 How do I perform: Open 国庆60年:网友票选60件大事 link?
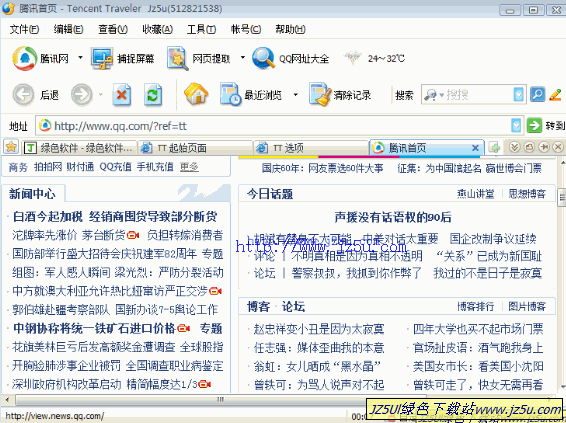click(322, 168)
